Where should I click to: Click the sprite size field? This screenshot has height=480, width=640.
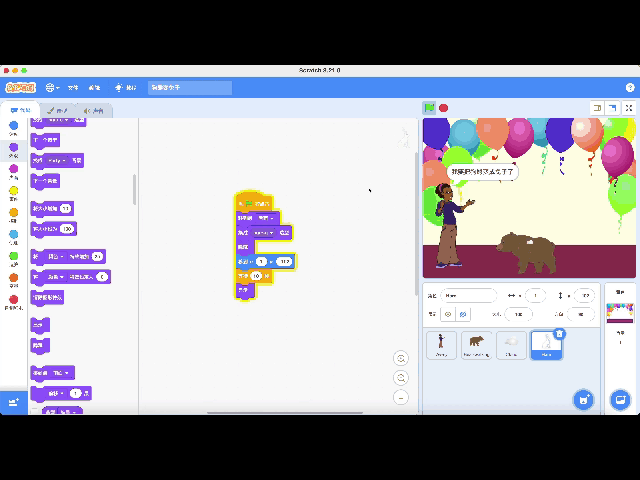pyautogui.click(x=518, y=314)
